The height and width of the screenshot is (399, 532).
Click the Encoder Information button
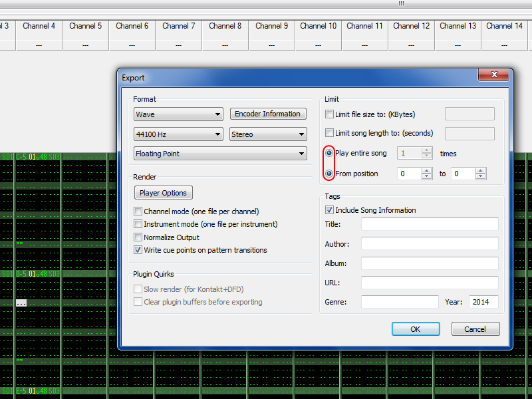(267, 114)
